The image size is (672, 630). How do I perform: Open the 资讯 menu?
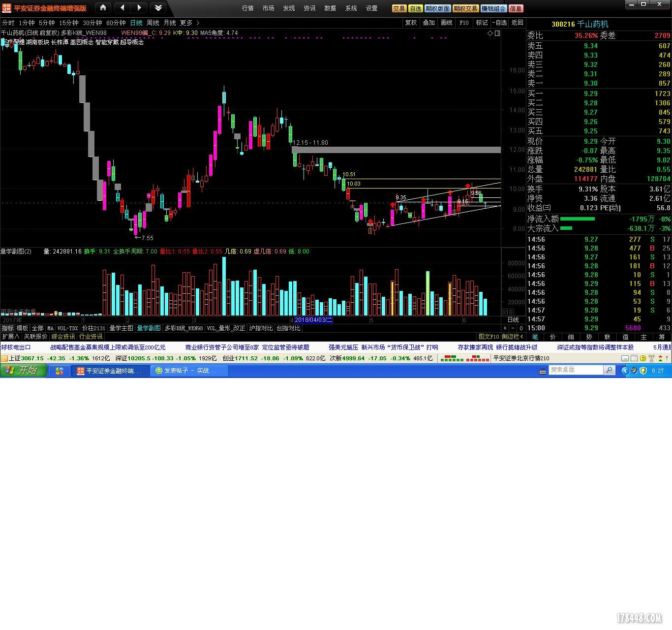(310, 8)
